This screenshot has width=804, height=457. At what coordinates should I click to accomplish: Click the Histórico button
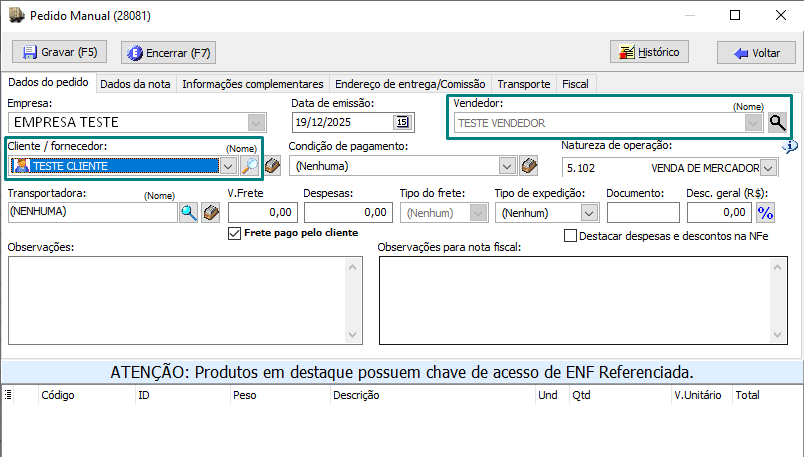click(x=650, y=52)
